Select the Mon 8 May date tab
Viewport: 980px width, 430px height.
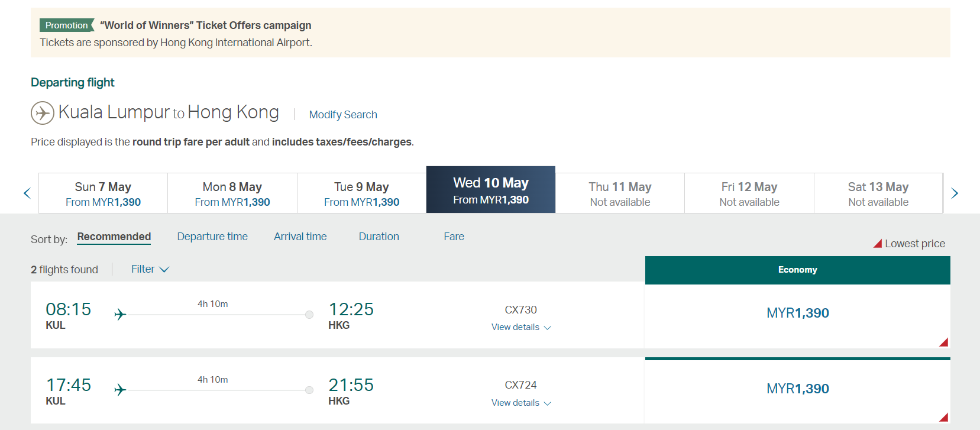coord(232,193)
